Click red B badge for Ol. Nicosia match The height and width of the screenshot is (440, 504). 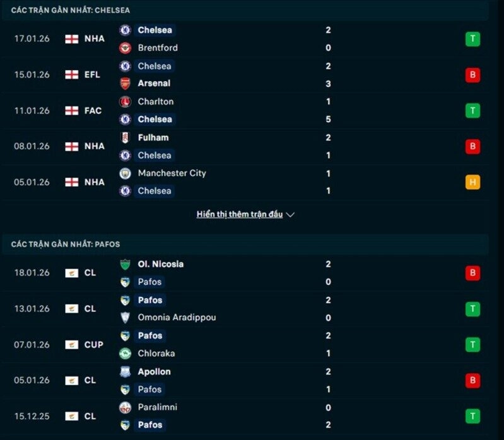472,273
